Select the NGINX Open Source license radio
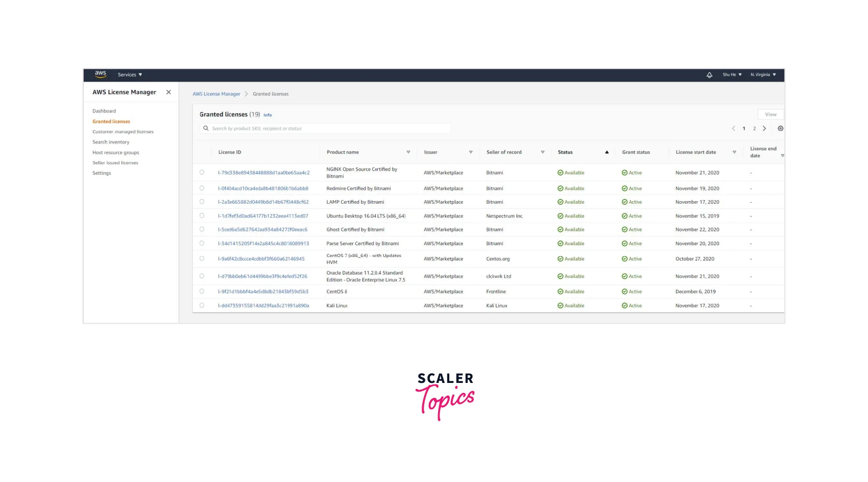Screen dimensions: 868x482 (x=202, y=173)
